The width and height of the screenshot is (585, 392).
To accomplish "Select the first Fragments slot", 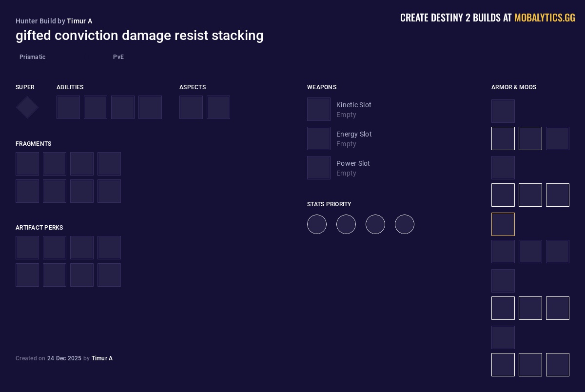I will pos(27,164).
